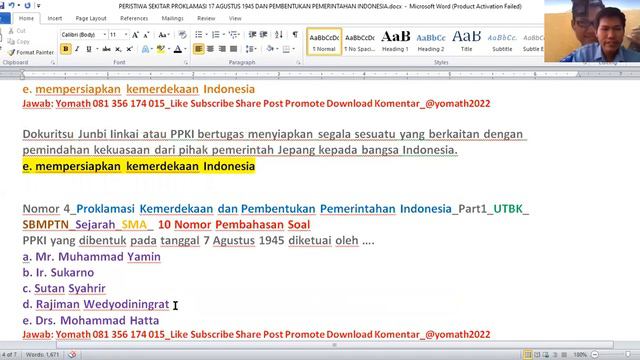Switch to Full Screen Reading view icon
This screenshot has width=640, height=360.
point(537,355)
